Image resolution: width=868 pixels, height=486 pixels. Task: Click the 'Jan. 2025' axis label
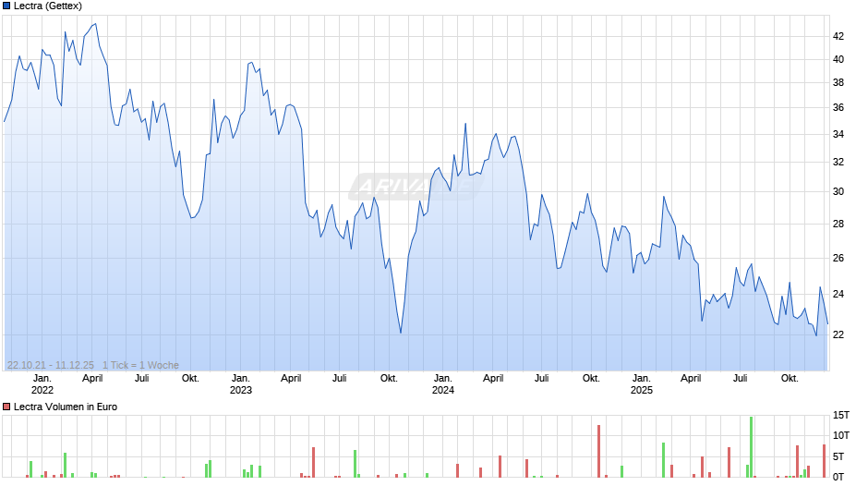[x=642, y=384]
